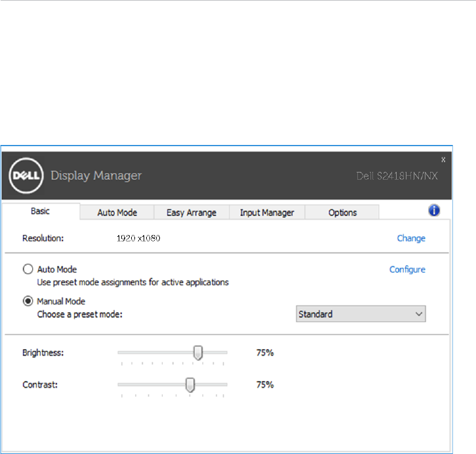Click the Display Manager title text
This screenshot has height=454, width=476.
(96, 176)
